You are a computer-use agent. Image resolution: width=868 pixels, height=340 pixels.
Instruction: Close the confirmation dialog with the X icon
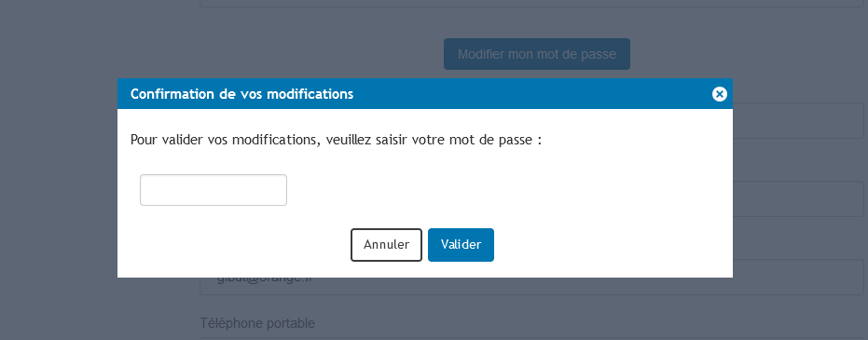pyautogui.click(x=719, y=94)
